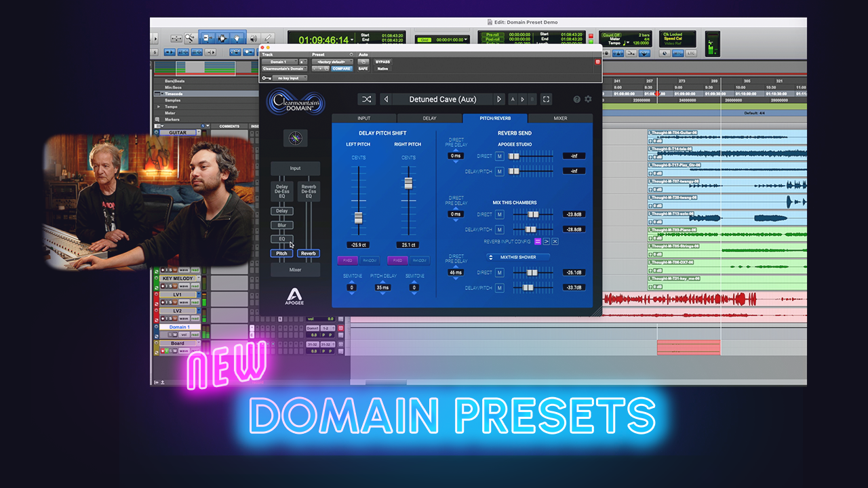Click the Clearmountain's Domain logo
Viewport: 868px width, 488px height.
click(295, 102)
